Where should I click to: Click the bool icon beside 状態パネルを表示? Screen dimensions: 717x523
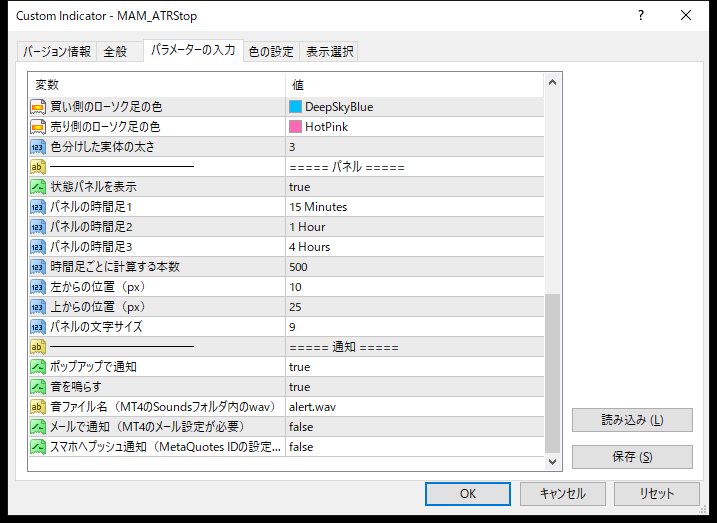pyautogui.click(x=37, y=187)
